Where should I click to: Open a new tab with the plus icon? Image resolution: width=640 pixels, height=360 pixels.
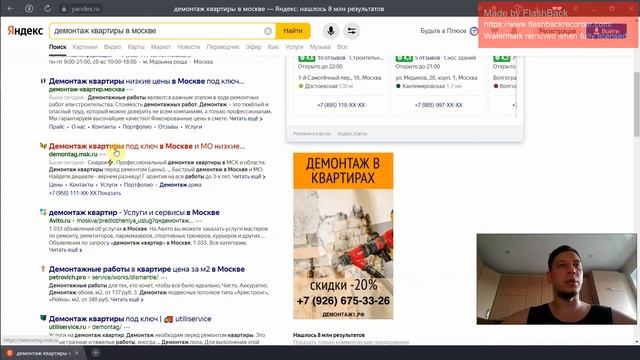[96, 353]
